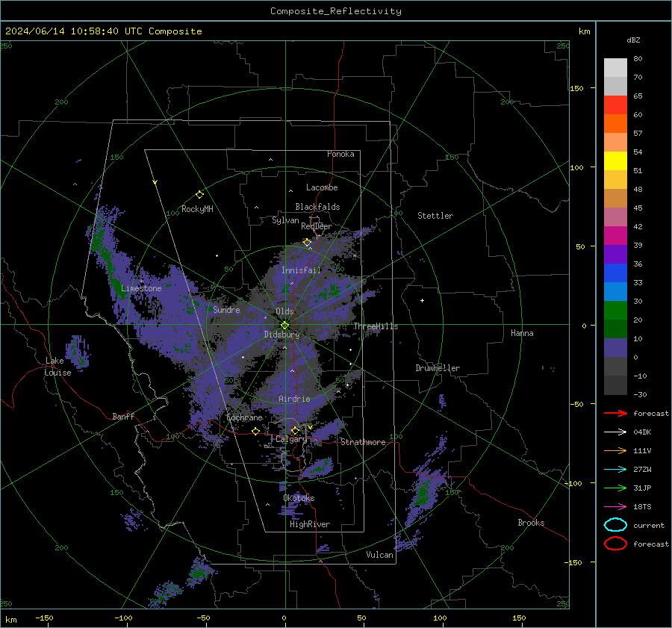Click the yellow diamond marker above Calgary
Image resolution: width=672 pixels, height=628 pixels.
coord(295,430)
